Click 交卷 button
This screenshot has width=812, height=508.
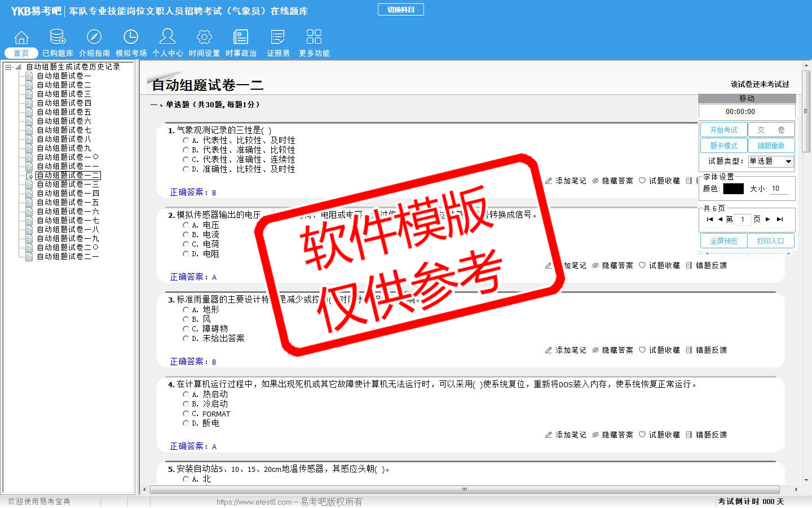(x=771, y=130)
